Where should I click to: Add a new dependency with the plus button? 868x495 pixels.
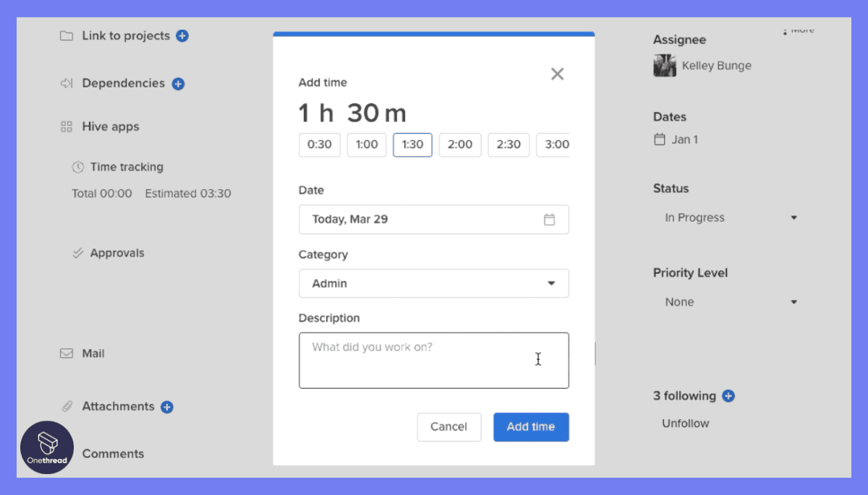coord(177,82)
